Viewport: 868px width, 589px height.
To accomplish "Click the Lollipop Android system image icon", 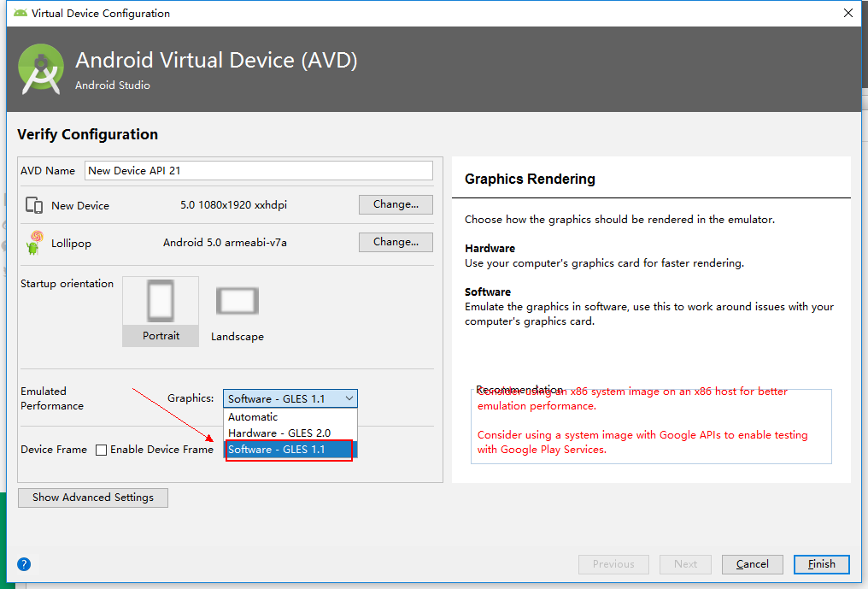I will [34, 243].
